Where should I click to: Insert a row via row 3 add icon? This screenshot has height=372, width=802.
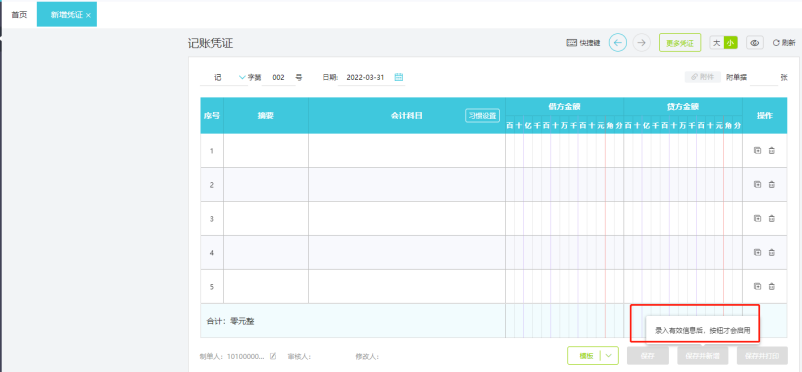tap(758, 218)
